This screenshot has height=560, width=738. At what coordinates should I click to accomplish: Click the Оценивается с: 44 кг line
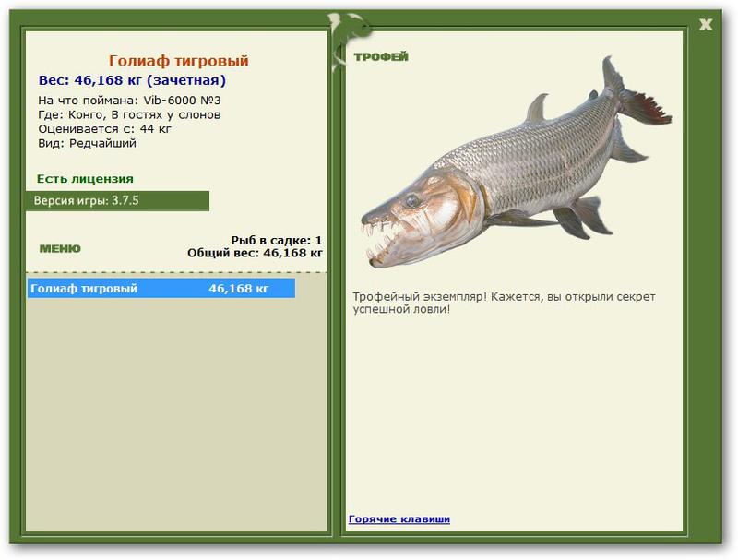coord(104,129)
